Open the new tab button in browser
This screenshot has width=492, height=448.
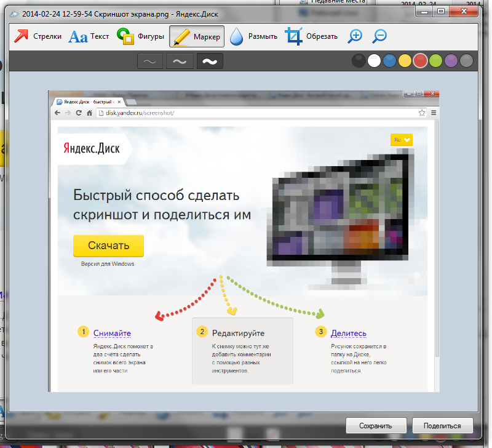click(x=132, y=102)
